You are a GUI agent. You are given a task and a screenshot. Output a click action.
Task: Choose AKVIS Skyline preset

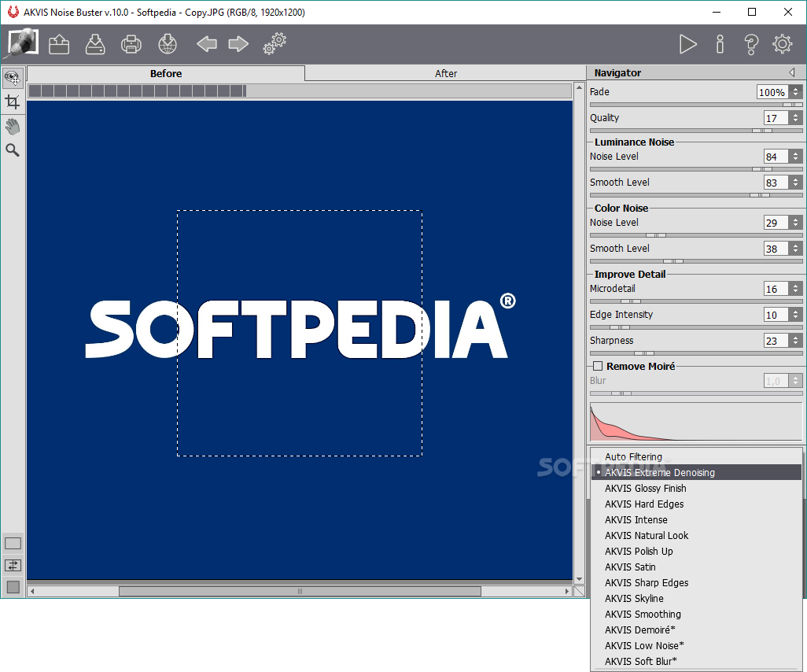[696, 598]
